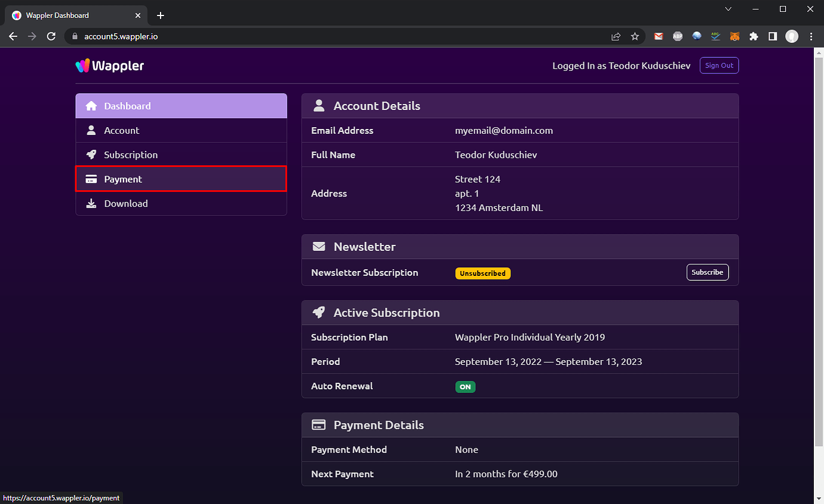The image size is (824, 504).
Task: Open the MetaMask extension
Action: click(734, 36)
